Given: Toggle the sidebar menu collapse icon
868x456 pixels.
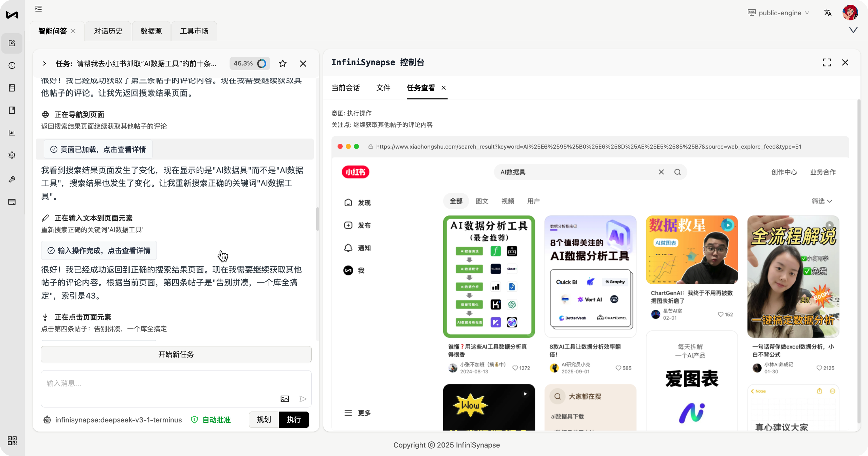Looking at the screenshot, I should [x=38, y=9].
